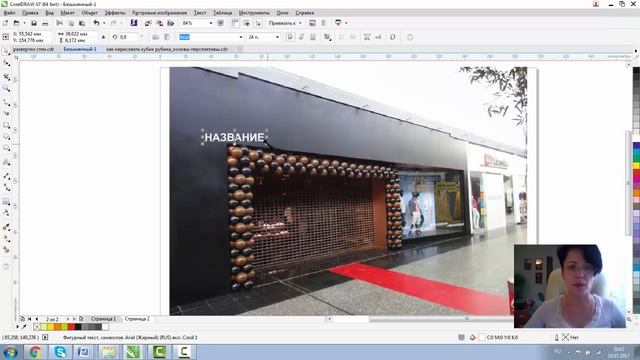This screenshot has height=360, width=640.
Task: Toggle lock ratio padlock
Action: [103, 37]
